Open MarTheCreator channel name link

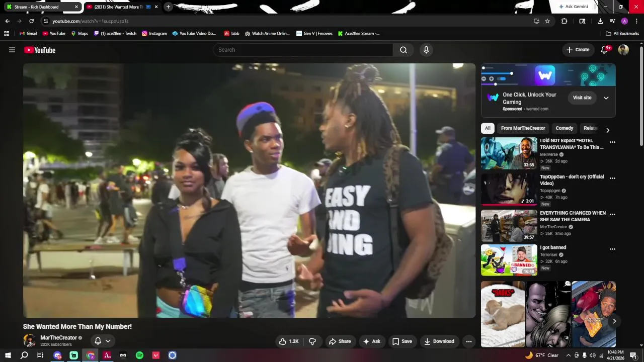[58, 338]
